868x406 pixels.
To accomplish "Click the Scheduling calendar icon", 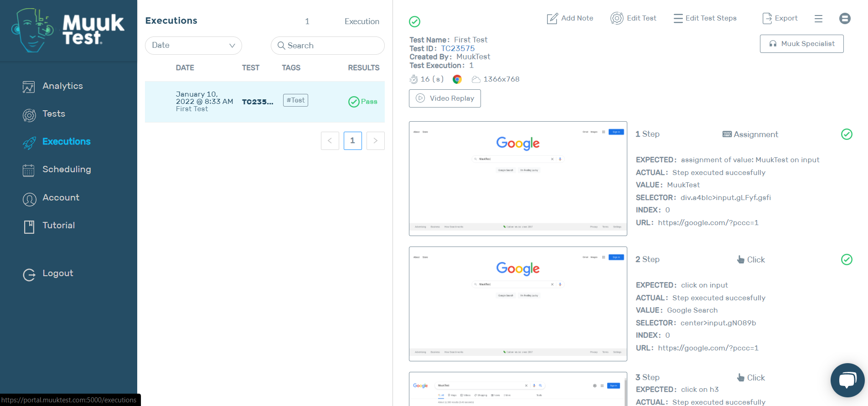I will point(29,170).
